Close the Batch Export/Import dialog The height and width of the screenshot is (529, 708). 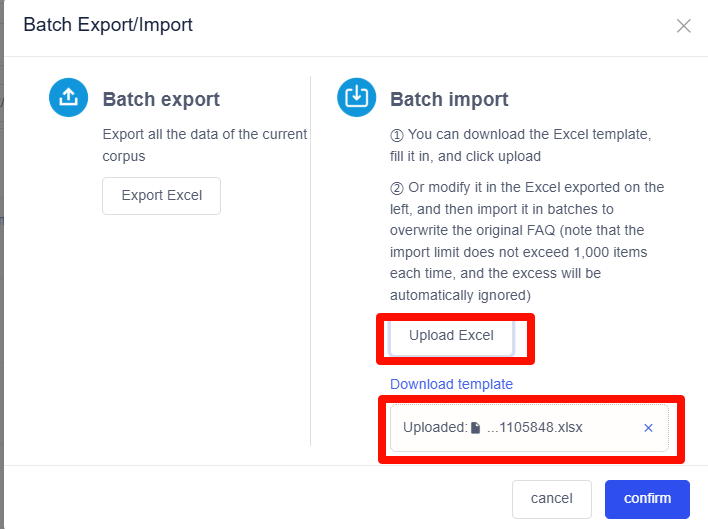[684, 26]
